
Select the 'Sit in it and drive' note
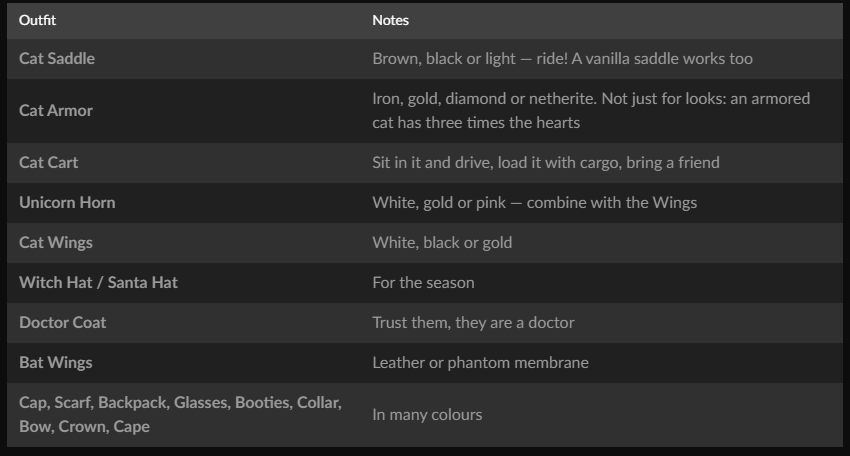546,163
